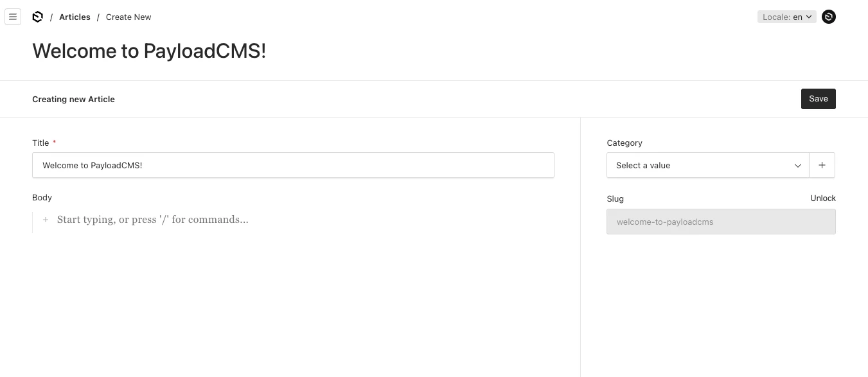Focus the Title input field

coord(293,165)
